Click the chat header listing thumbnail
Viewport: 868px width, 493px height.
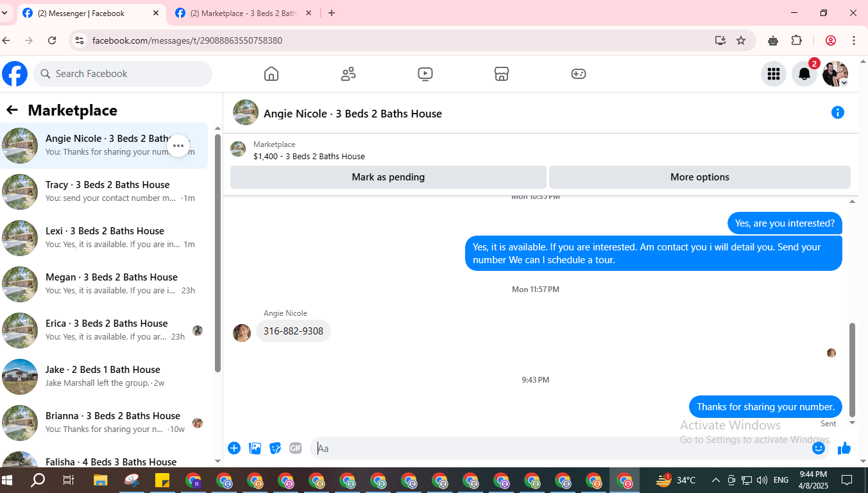(x=246, y=112)
